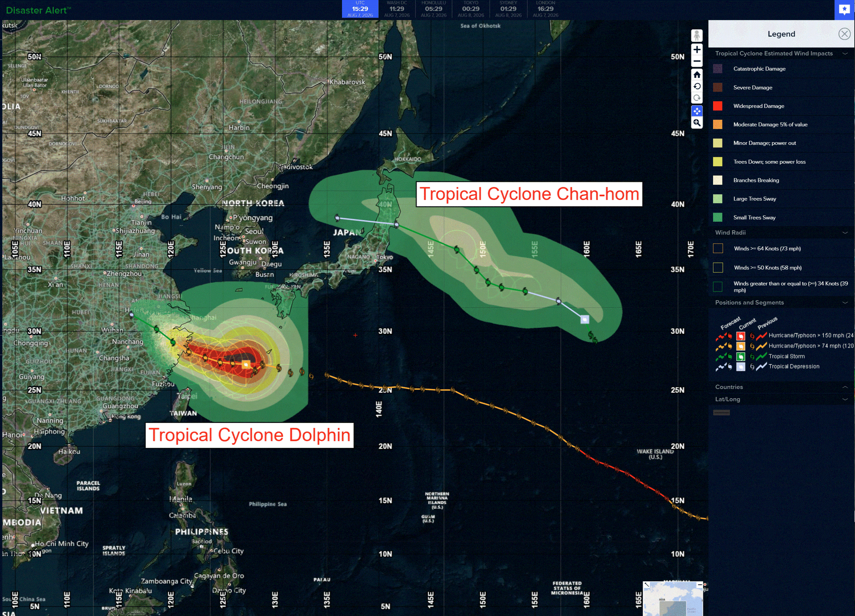The image size is (855, 616).
Task: Click the Philippine Sea map label
Action: tap(268, 504)
